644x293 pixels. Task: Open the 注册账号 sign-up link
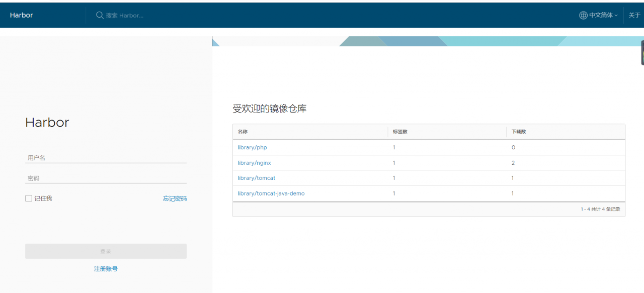click(x=106, y=269)
